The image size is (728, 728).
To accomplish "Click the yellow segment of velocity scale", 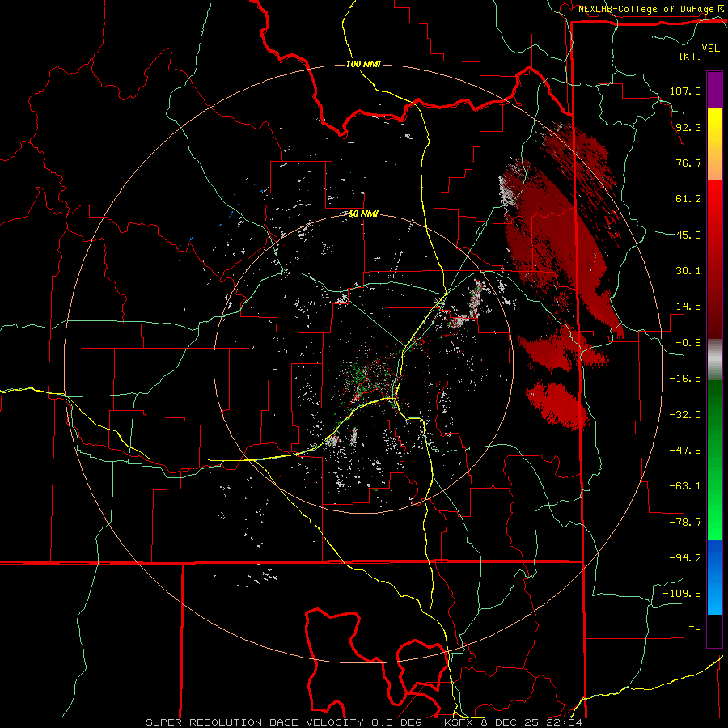I will point(714,144).
